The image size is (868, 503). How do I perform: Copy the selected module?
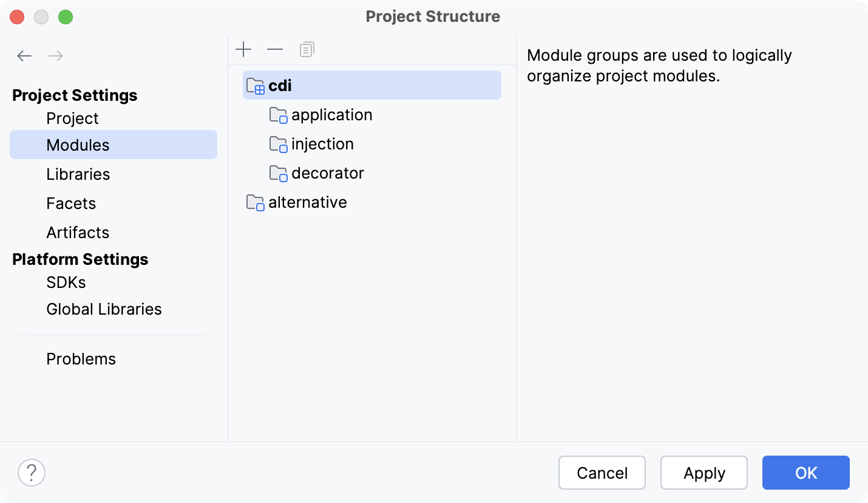coord(307,49)
